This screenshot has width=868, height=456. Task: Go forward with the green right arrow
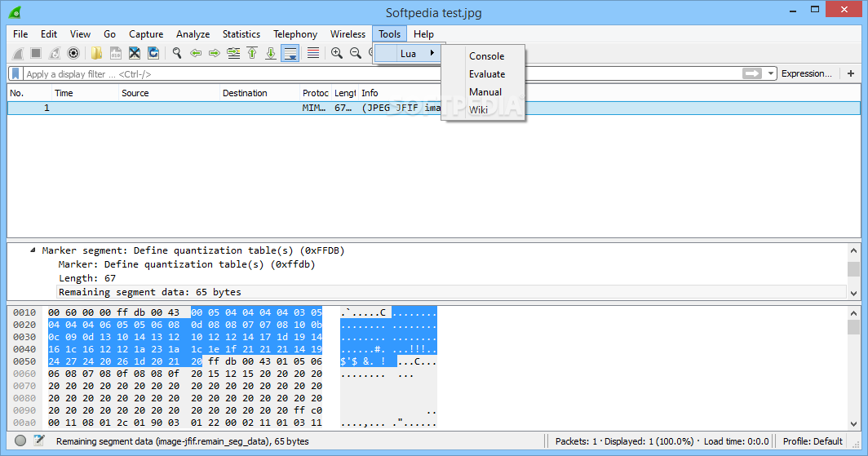tap(215, 53)
